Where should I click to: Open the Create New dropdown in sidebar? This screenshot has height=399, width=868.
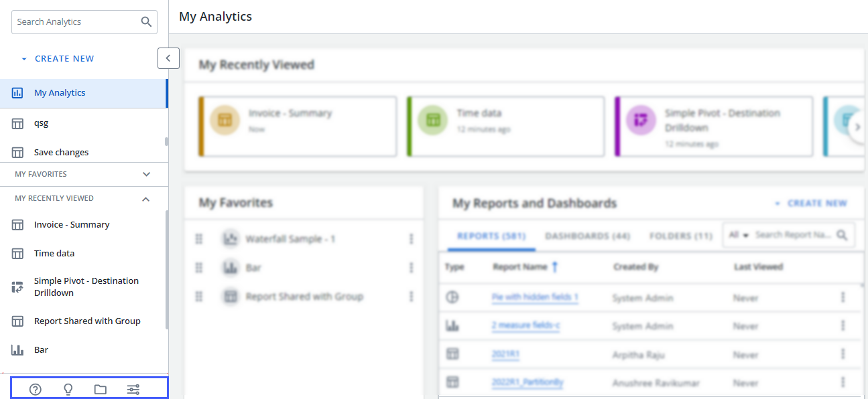(x=58, y=59)
